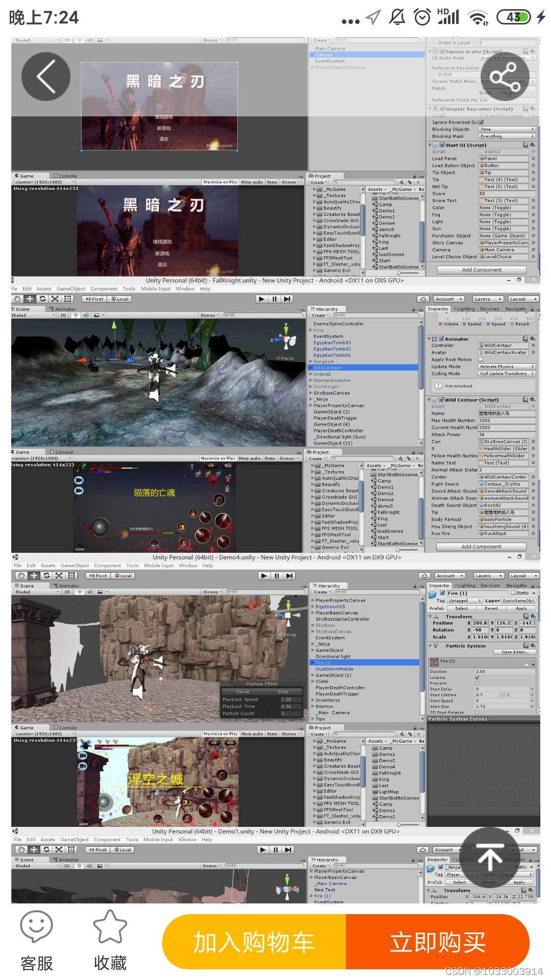This screenshot has height=980, width=551.
Task: Click Add Component below Wild Centaur script
Action: click(x=481, y=547)
